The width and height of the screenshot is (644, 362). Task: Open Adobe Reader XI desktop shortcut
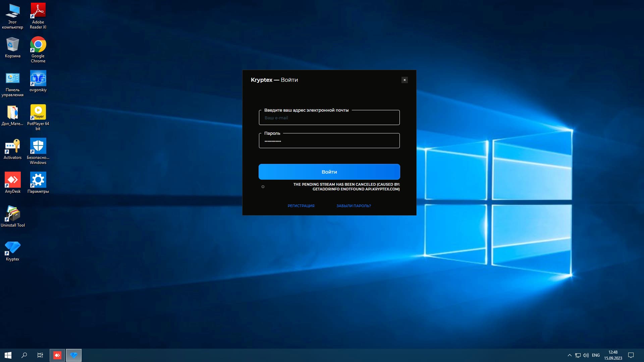pos(38,16)
